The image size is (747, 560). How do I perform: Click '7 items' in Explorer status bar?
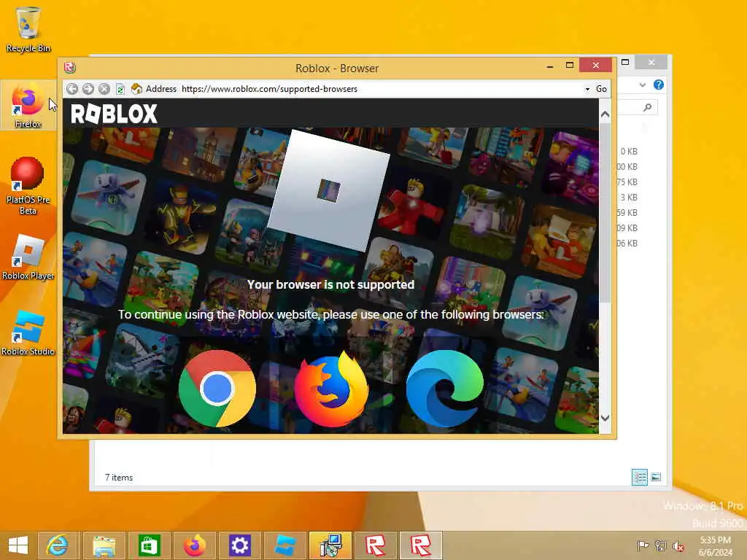[x=119, y=477]
